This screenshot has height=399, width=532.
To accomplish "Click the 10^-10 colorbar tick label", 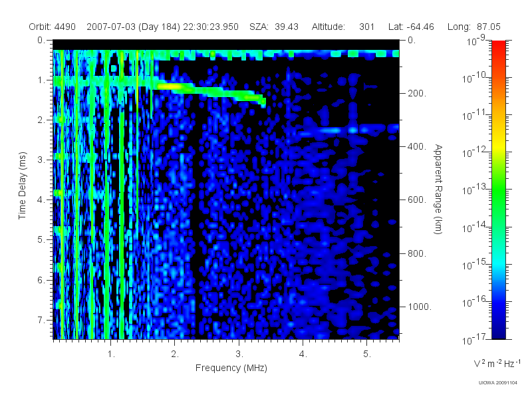I will point(475,78).
